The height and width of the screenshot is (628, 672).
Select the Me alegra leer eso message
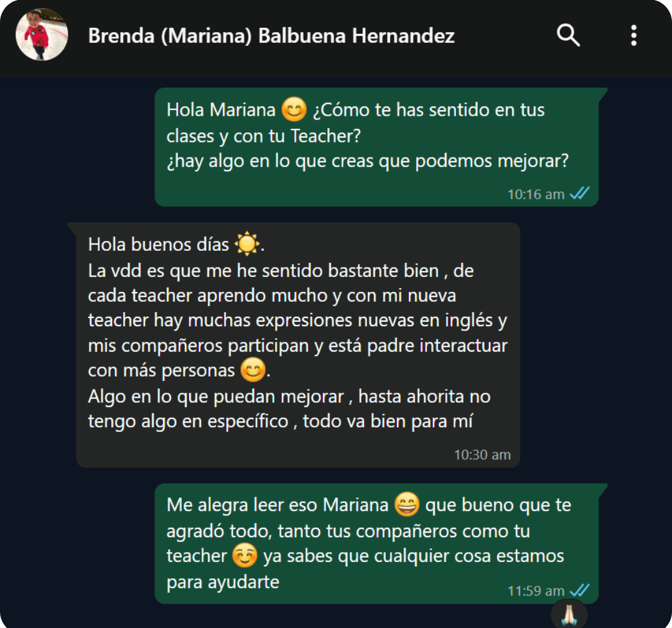click(376, 543)
